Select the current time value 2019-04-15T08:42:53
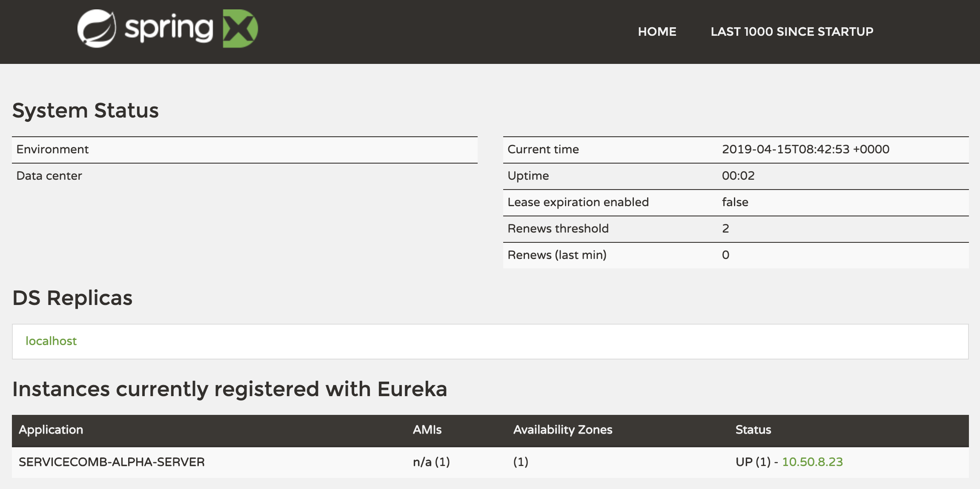Image resolution: width=980 pixels, height=489 pixels. tap(805, 149)
